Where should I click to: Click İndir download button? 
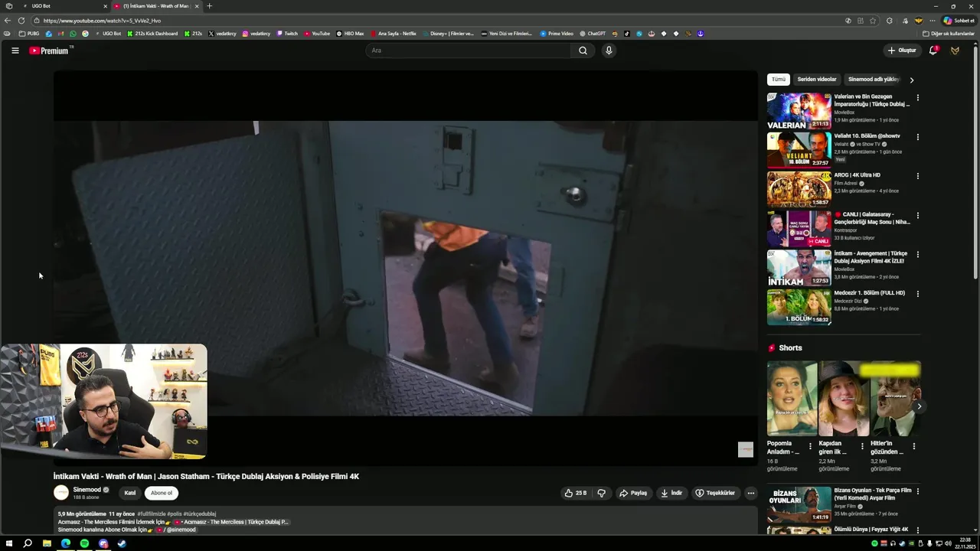(671, 493)
